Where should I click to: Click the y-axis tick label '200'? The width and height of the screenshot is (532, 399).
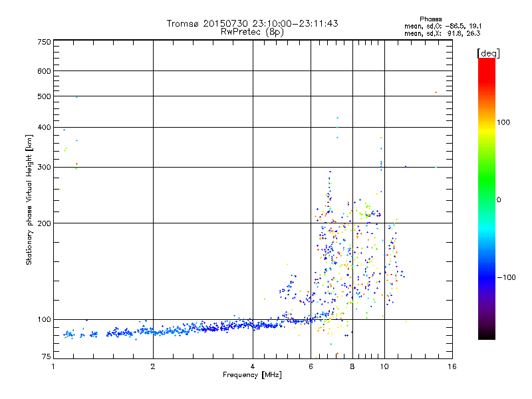point(45,223)
